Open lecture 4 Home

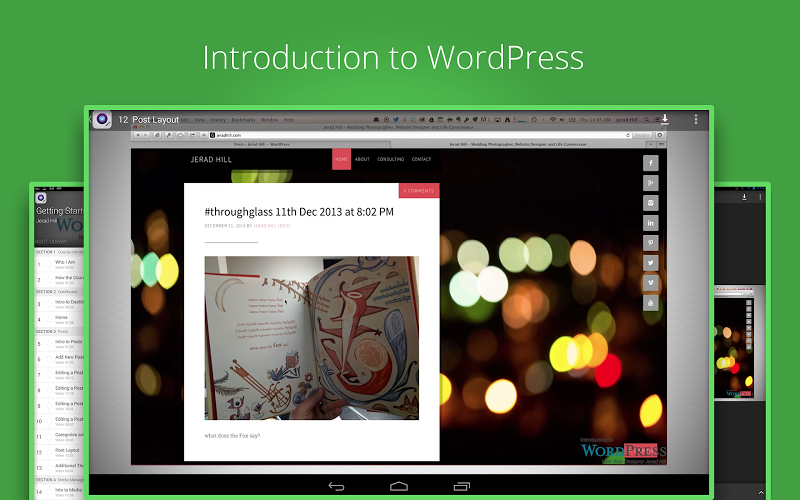point(60,319)
